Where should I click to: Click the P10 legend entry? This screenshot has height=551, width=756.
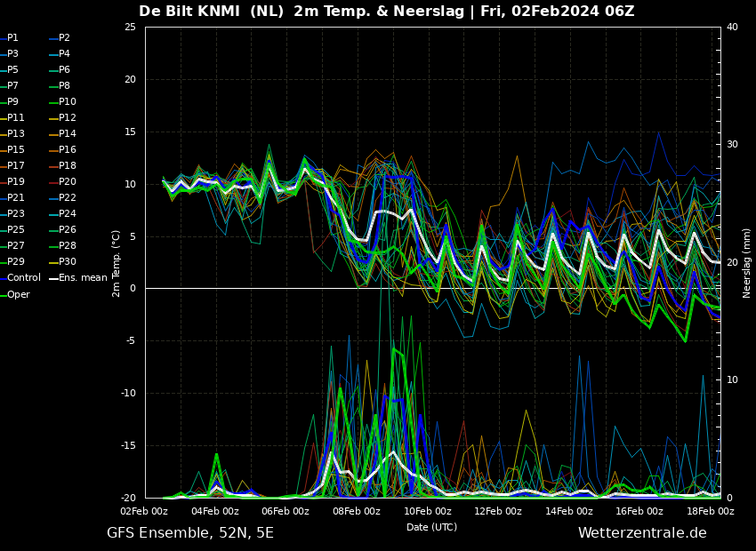click(67, 102)
